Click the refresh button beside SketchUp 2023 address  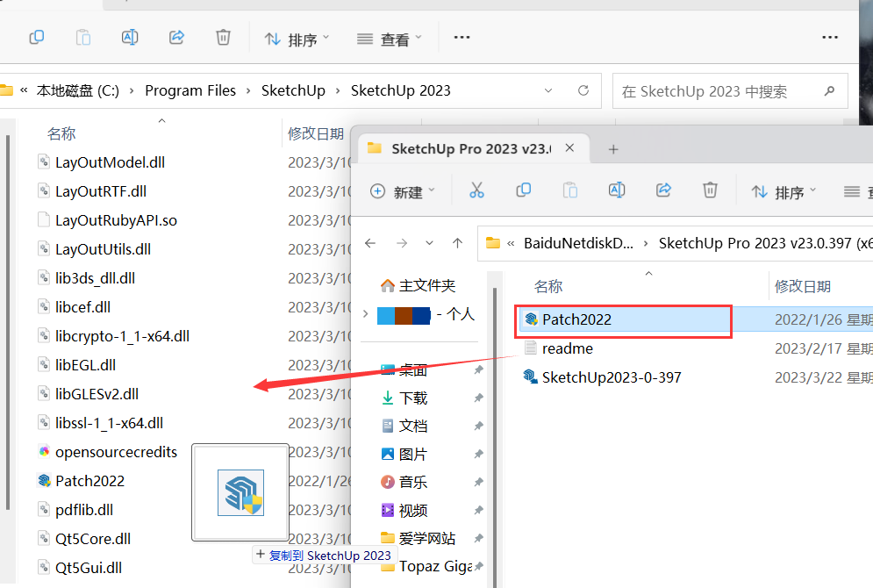pyautogui.click(x=583, y=90)
